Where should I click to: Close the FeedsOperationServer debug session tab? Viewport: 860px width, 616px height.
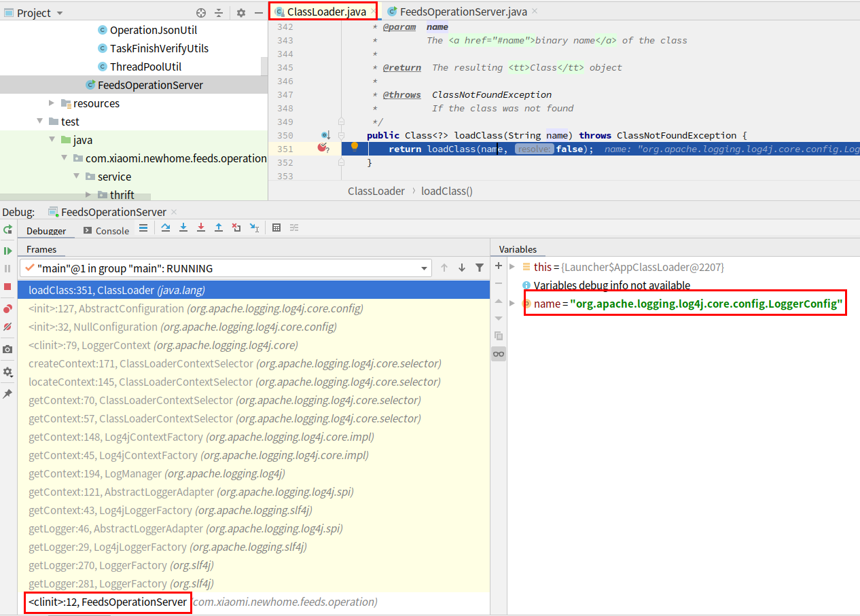click(173, 212)
